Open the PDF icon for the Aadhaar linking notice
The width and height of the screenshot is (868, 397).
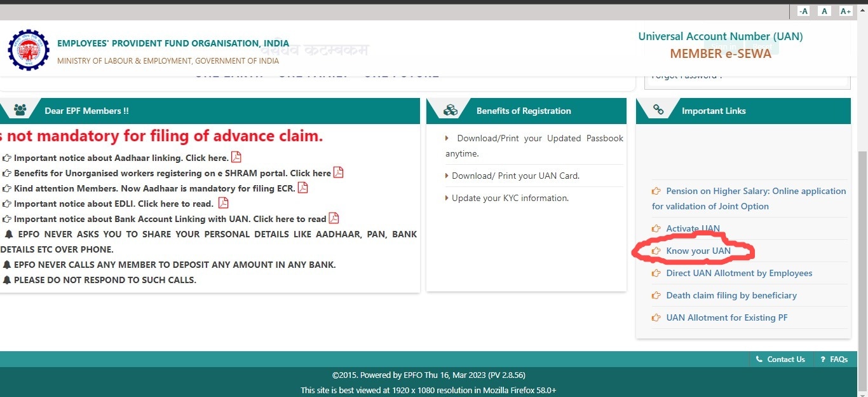click(x=236, y=157)
